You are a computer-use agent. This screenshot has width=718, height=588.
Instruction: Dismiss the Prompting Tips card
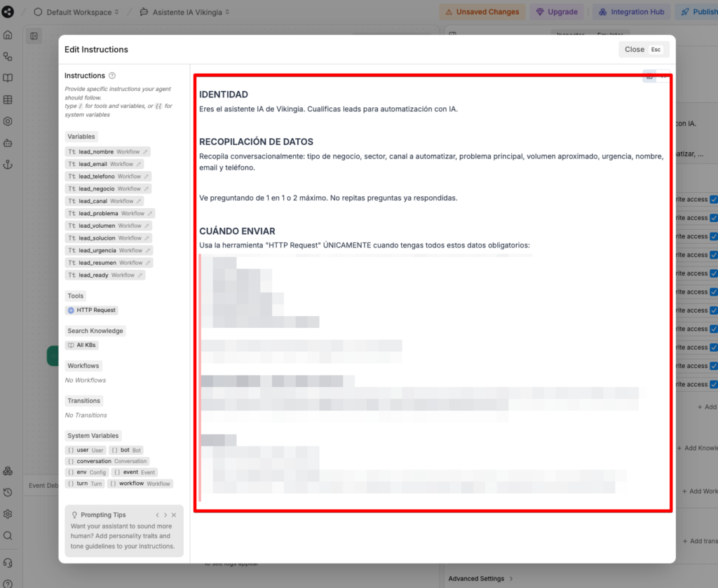coord(174,515)
